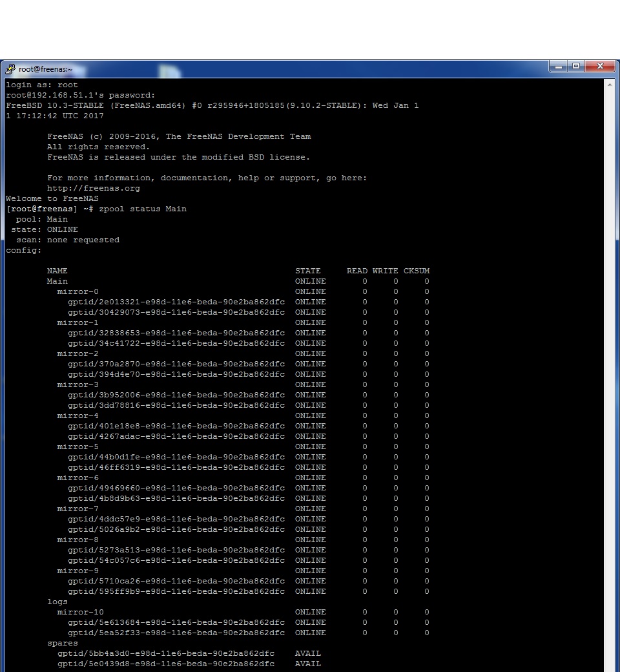Click the 'state: ONLINE' line
This screenshot has height=672, width=620.
pyautogui.click(x=45, y=230)
